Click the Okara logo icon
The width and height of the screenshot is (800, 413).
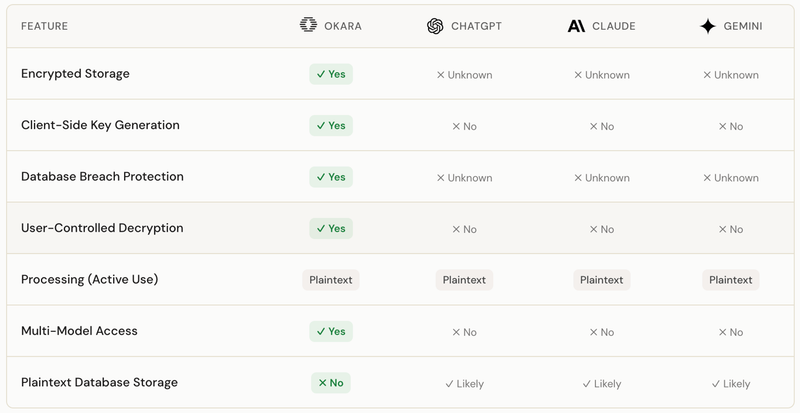[x=308, y=26]
